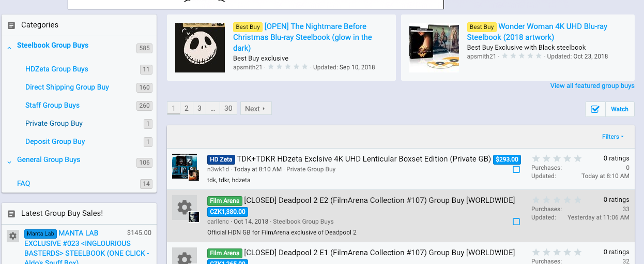The width and height of the screenshot is (644, 264).
Task: Click the Watch button
Action: 620,109
